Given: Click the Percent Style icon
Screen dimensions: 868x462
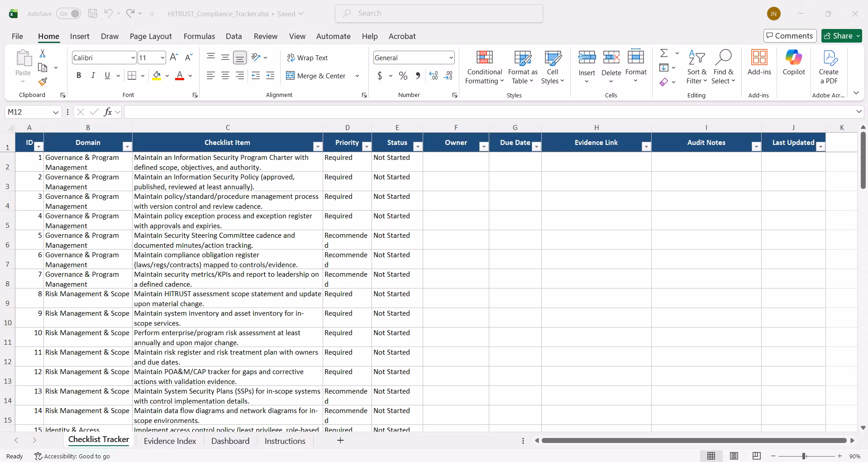Looking at the screenshot, I should (403, 76).
